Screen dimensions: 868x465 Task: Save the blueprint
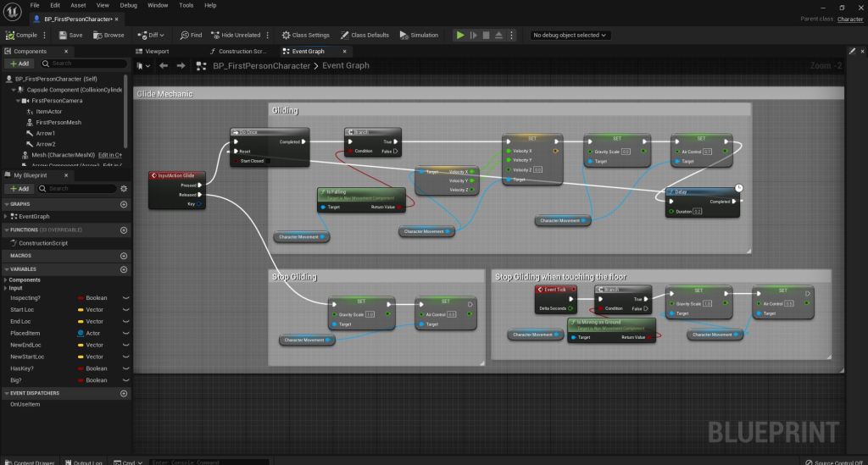click(70, 35)
